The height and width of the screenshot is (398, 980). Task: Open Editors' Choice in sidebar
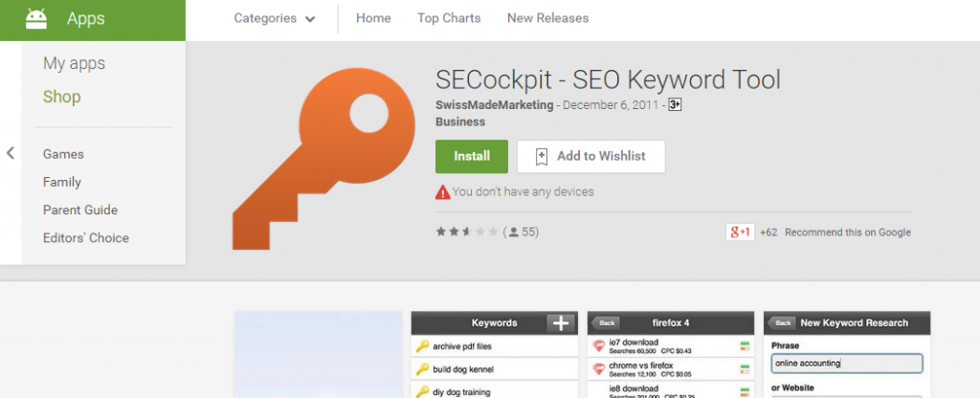click(x=85, y=238)
